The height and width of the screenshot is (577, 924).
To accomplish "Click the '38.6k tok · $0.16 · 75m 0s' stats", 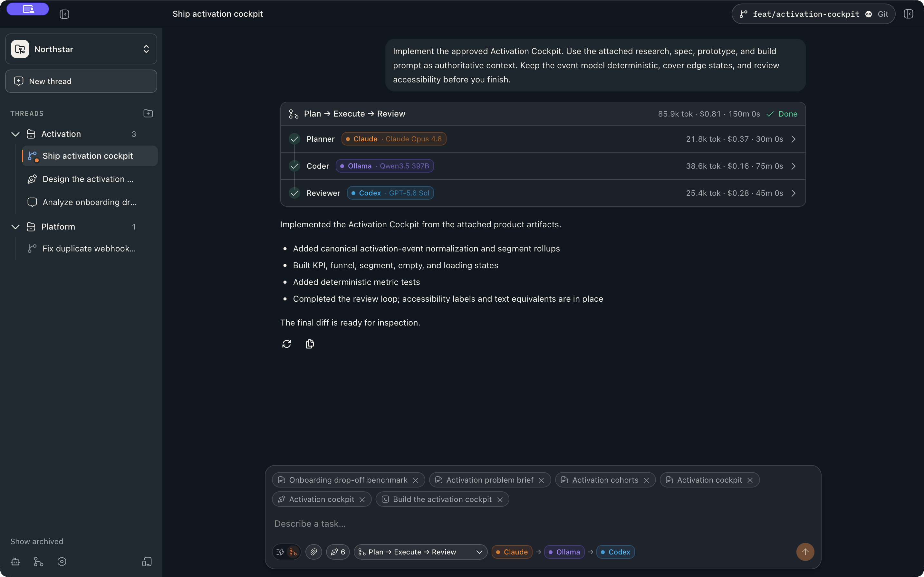I will coord(734,166).
